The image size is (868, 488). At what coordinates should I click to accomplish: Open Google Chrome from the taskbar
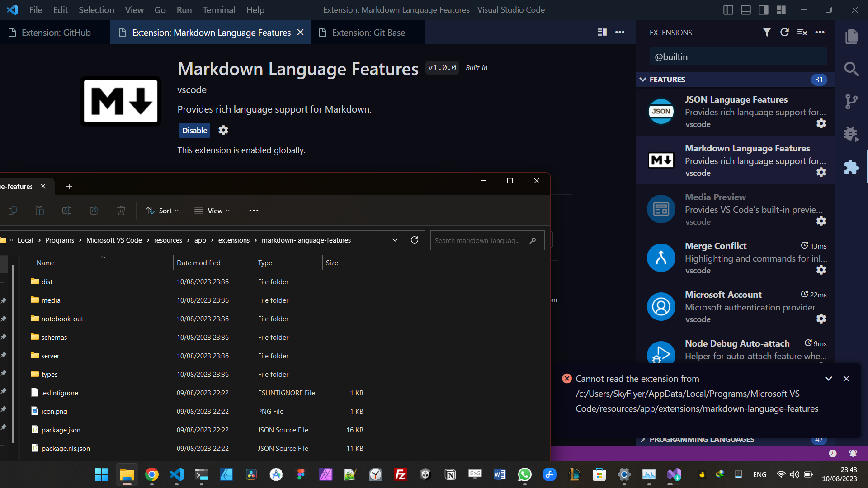pos(152,474)
